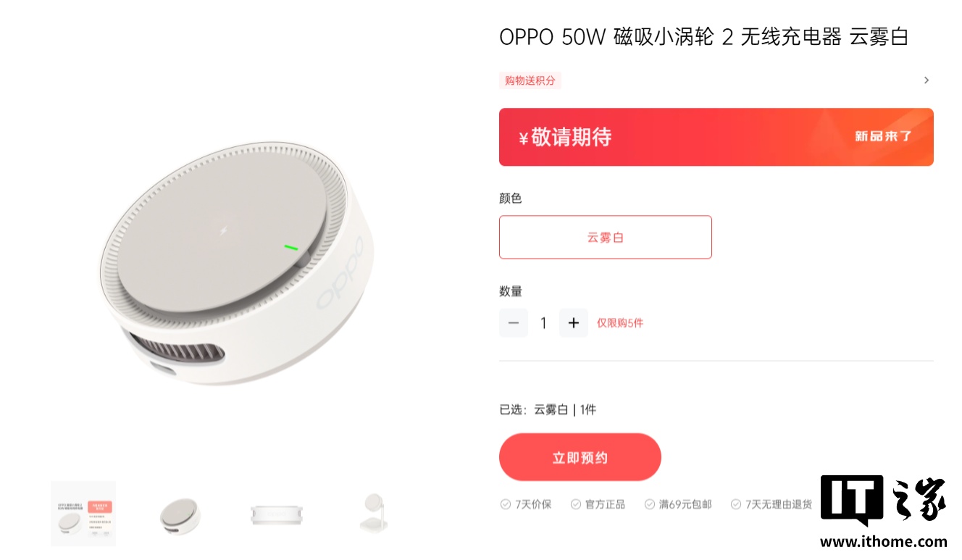Click the 官方正品 checkmark icon
Image resolution: width=962 pixels, height=560 pixels.
[576, 504]
